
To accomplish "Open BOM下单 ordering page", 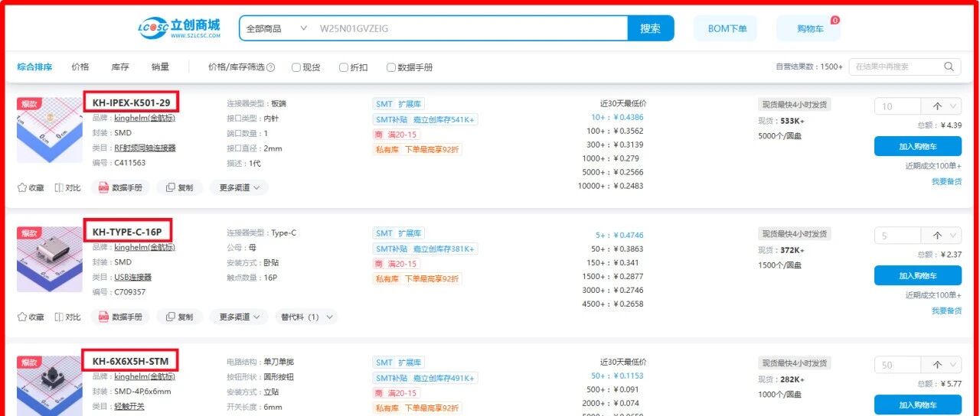I will (725, 28).
